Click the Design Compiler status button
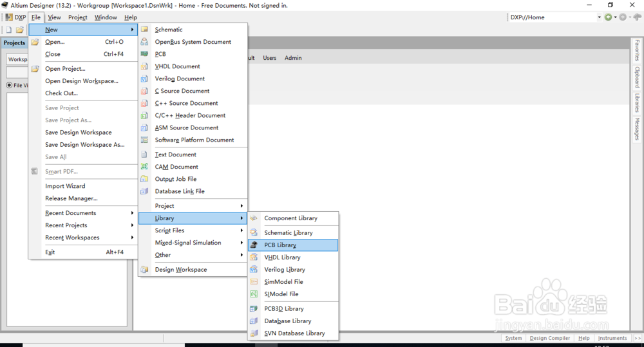The height and width of the screenshot is (347, 644). tap(549, 338)
